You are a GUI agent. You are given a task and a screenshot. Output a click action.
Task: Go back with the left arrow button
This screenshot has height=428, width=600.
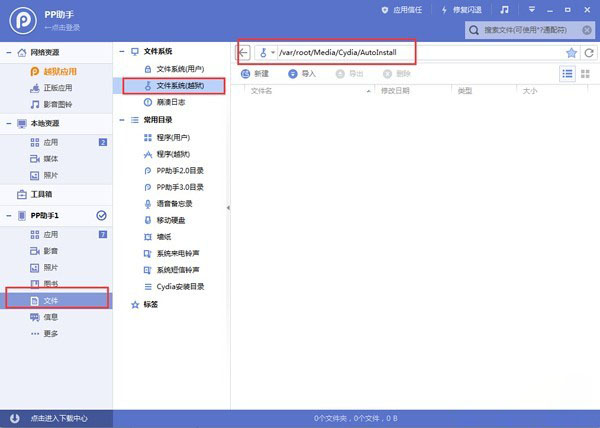[243, 53]
